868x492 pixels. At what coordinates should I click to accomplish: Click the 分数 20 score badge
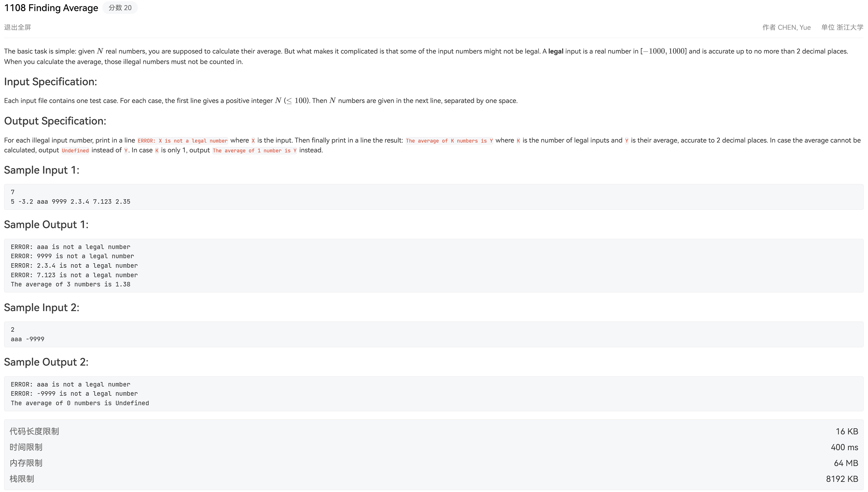(x=120, y=8)
